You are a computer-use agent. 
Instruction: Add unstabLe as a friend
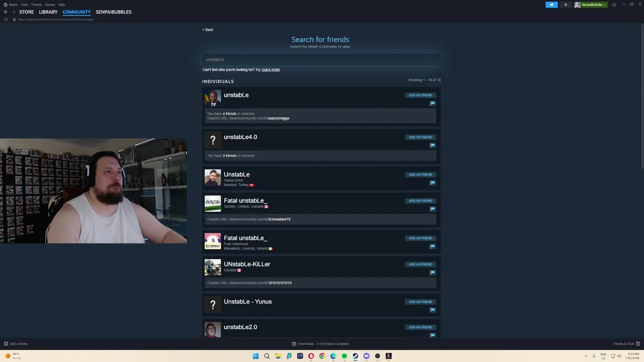[x=420, y=95]
